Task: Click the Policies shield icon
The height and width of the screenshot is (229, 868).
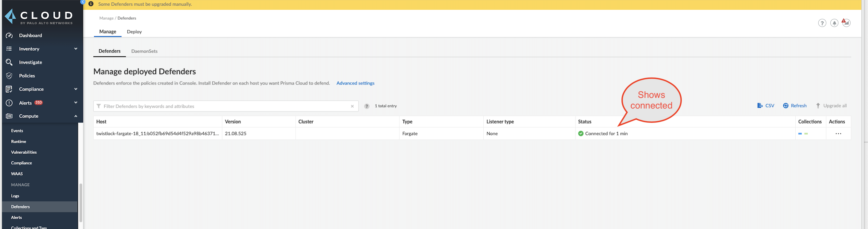Action: tap(9, 76)
